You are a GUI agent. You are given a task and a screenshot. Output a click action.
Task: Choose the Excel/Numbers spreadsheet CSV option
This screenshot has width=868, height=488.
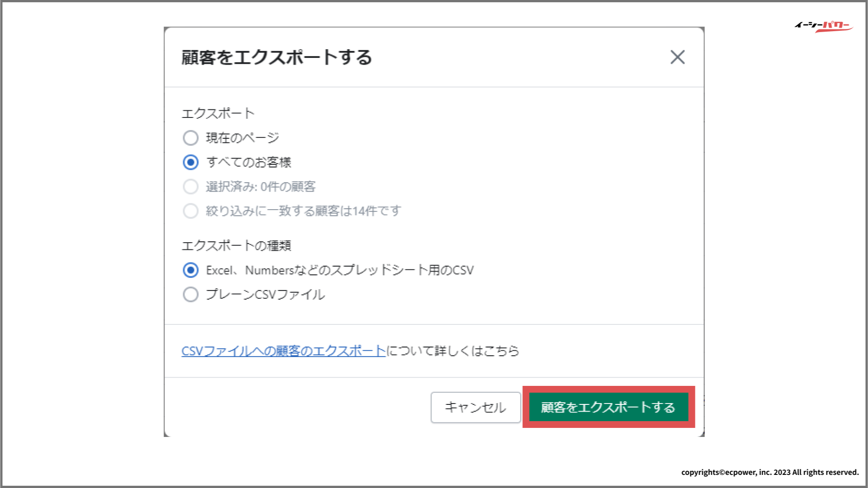(191, 270)
